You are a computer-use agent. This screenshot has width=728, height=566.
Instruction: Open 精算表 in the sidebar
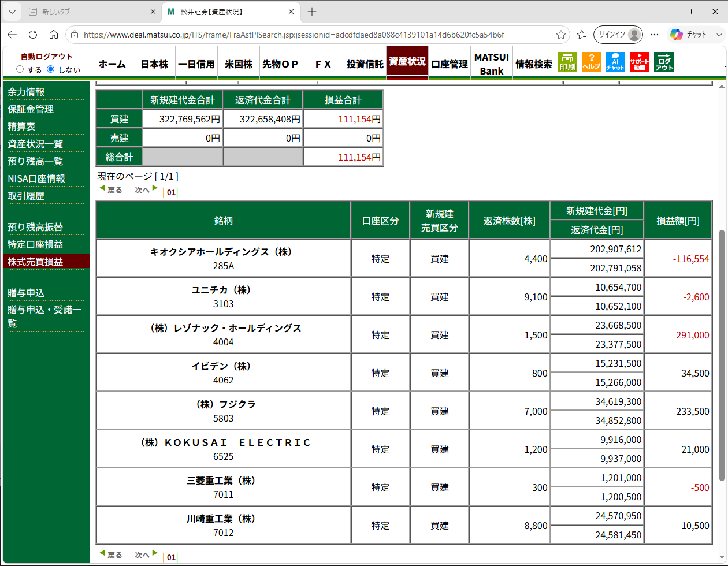click(21, 126)
